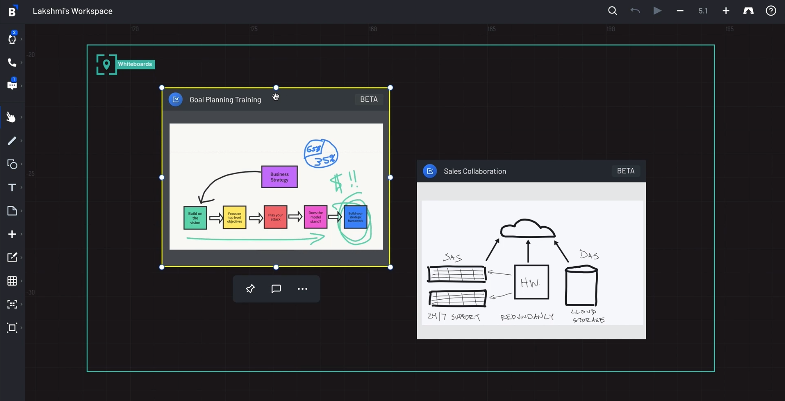Screen dimensions: 785x401
Task: Open the more options ellipsis menu
Action: coord(302,289)
